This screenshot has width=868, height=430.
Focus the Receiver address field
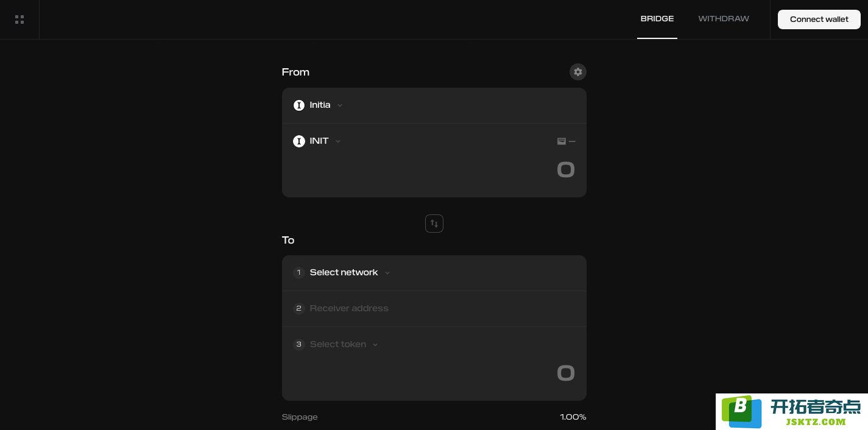[434, 308]
